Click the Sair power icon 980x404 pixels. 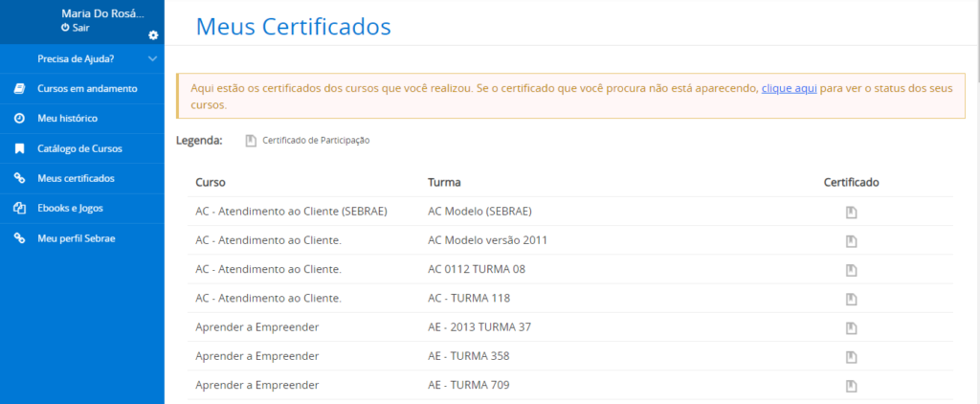tap(65, 28)
